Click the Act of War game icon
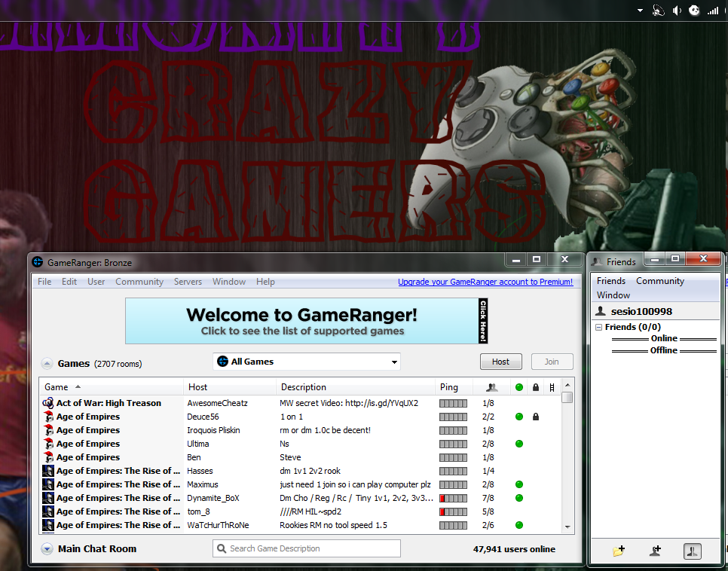 pos(47,403)
